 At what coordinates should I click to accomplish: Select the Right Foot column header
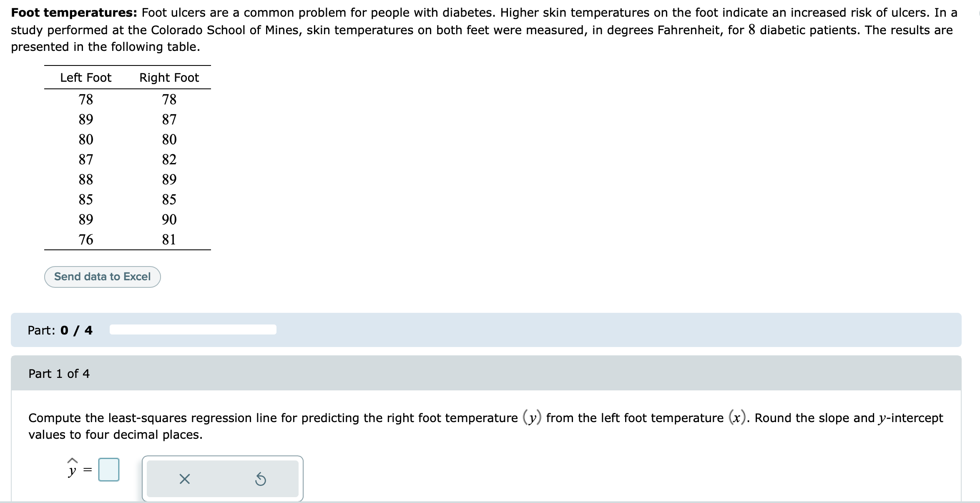[x=168, y=77]
